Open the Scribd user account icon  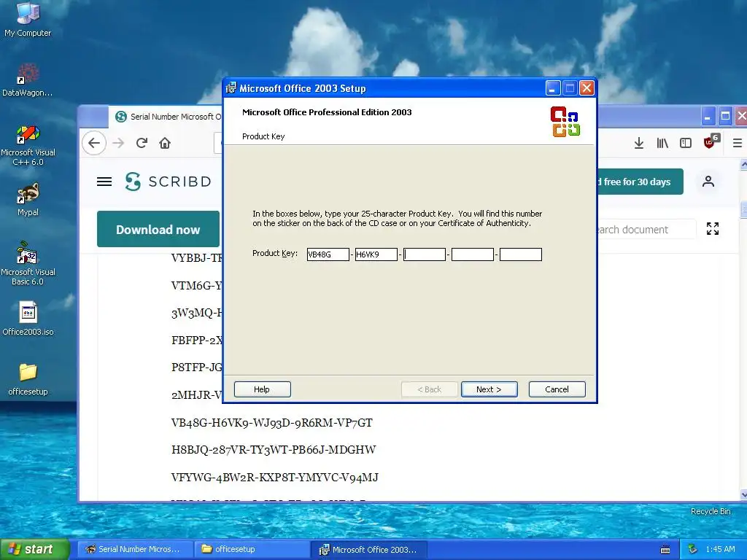pyautogui.click(x=708, y=182)
